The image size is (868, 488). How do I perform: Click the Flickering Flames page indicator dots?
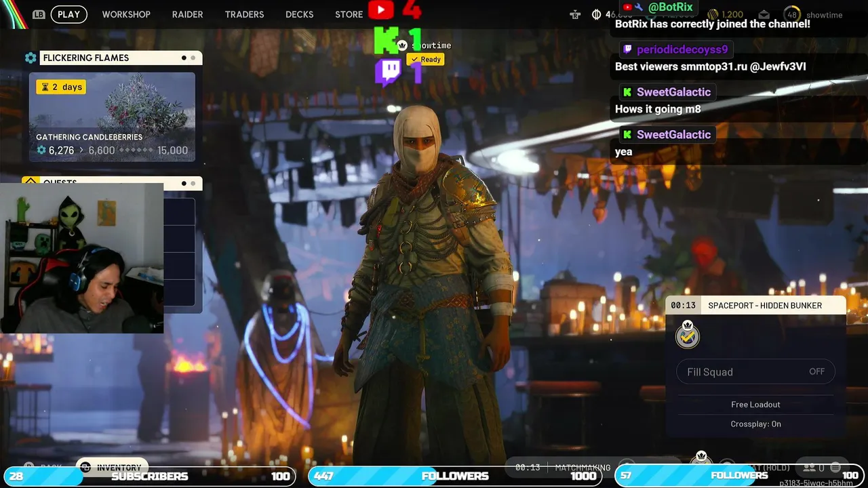[189, 58]
